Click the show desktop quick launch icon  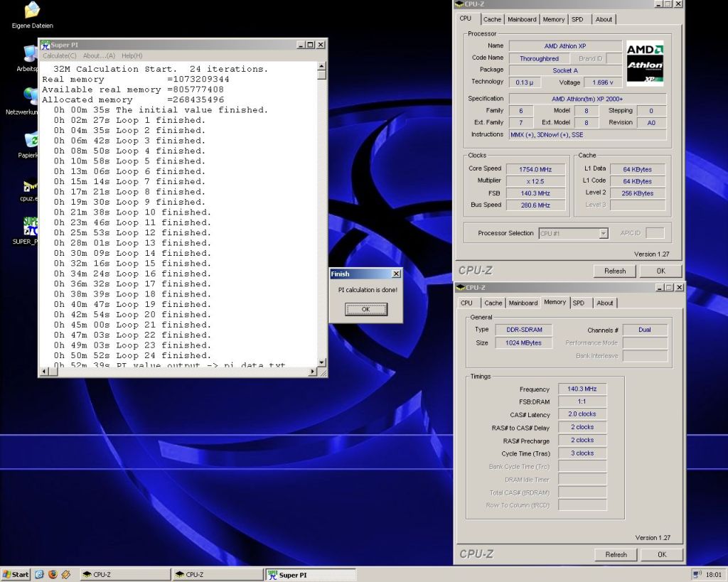pos(40,575)
